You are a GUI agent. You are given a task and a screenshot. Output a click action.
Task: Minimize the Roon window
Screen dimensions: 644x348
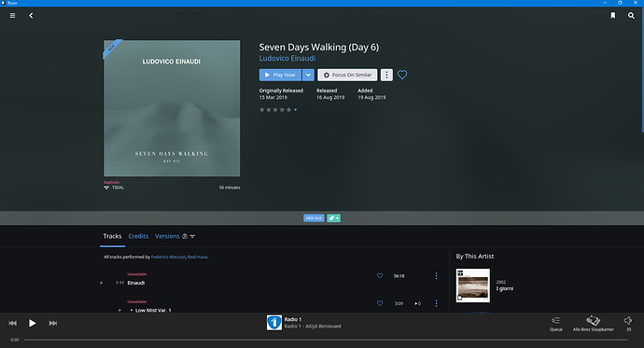pos(605,3)
